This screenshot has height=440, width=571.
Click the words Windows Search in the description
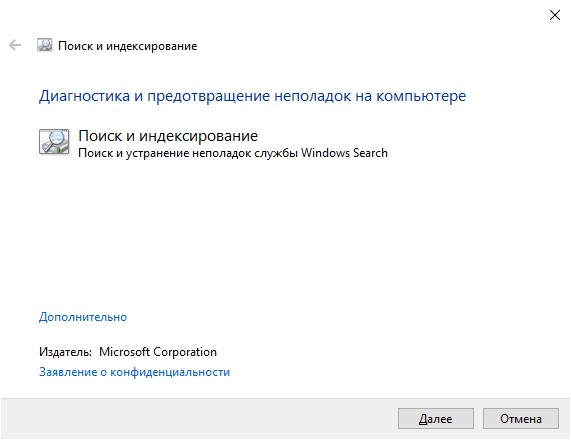[344, 153]
